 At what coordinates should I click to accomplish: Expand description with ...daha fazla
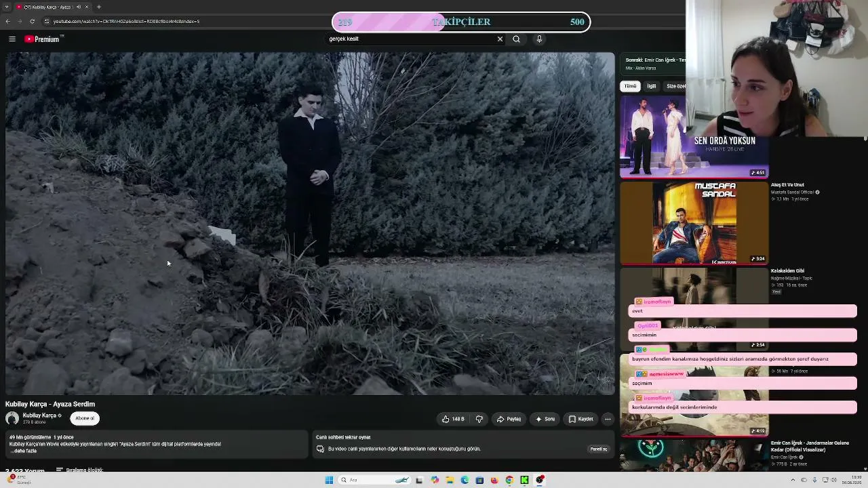[23, 451]
